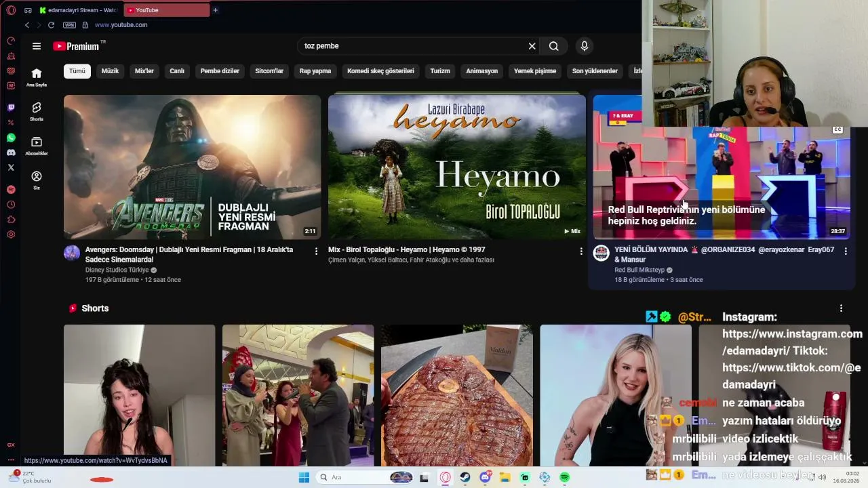Filter by Turizm chip
The image size is (868, 488).
pos(440,71)
